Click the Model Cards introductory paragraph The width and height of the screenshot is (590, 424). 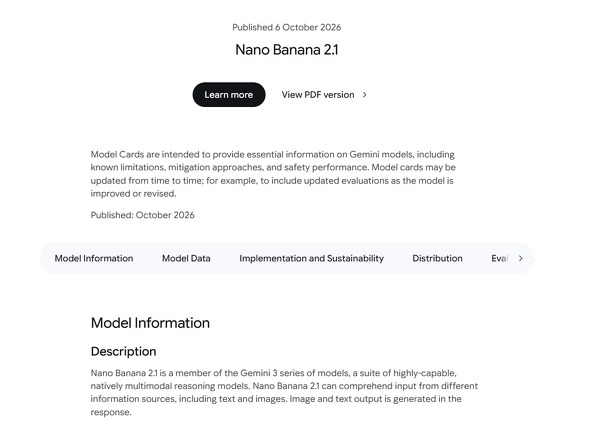273,174
